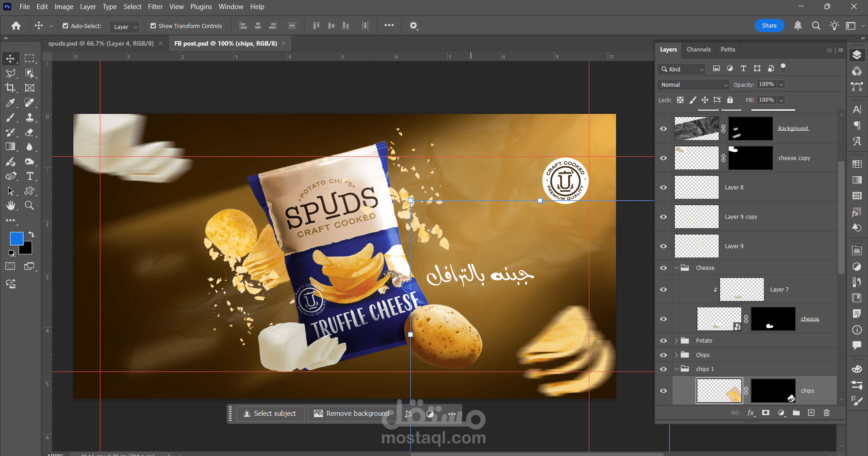
Task: Open notifications bell
Action: pos(798,26)
